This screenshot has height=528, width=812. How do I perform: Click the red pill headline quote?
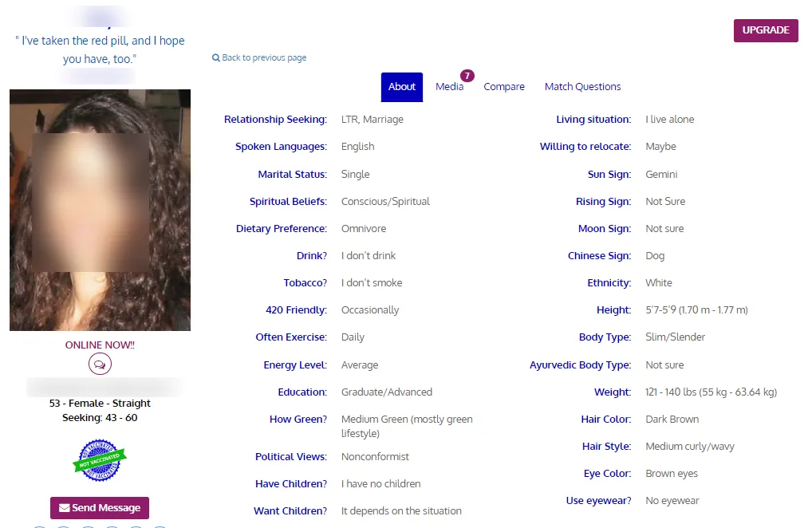tap(100, 49)
